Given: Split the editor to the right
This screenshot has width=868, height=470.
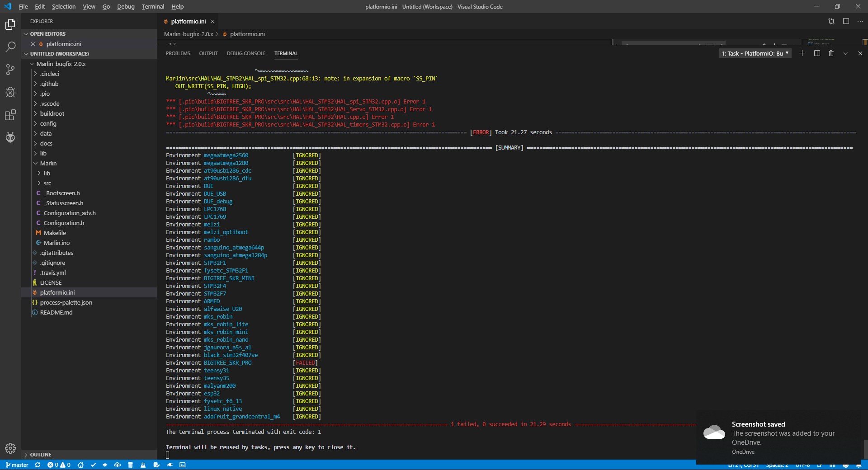Looking at the screenshot, I should 846,21.
